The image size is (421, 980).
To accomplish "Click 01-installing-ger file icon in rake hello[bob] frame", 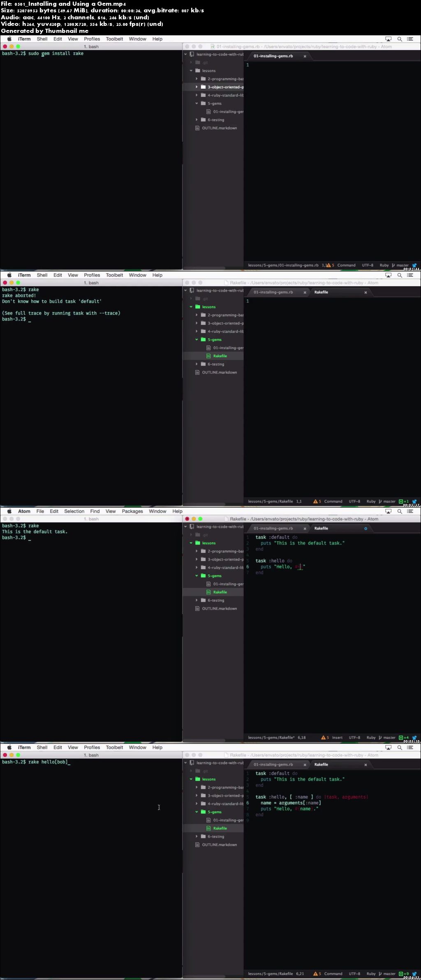I will click(x=208, y=820).
